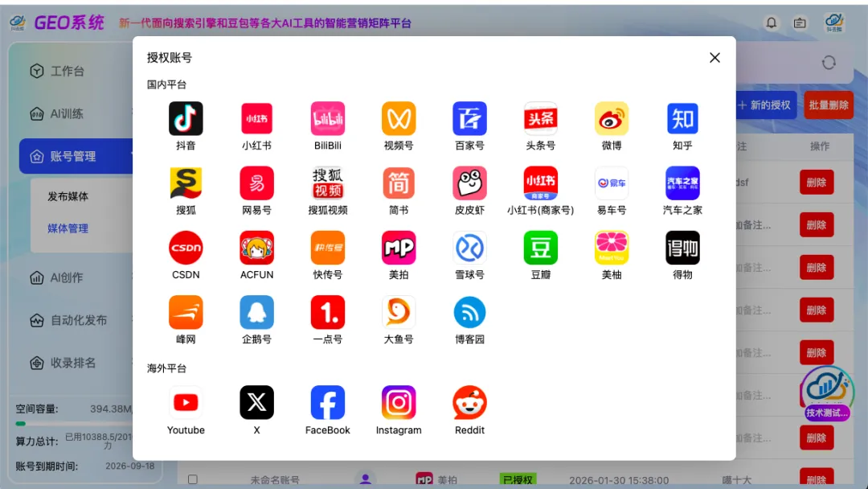Select the 美柚 platform icon
This screenshot has height=489, width=868.
611,248
